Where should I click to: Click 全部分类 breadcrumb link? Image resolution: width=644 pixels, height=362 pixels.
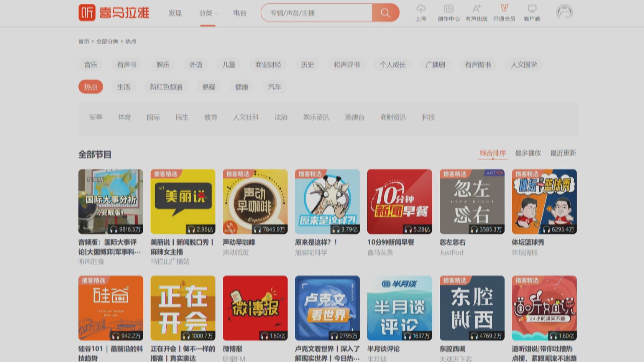tap(107, 42)
